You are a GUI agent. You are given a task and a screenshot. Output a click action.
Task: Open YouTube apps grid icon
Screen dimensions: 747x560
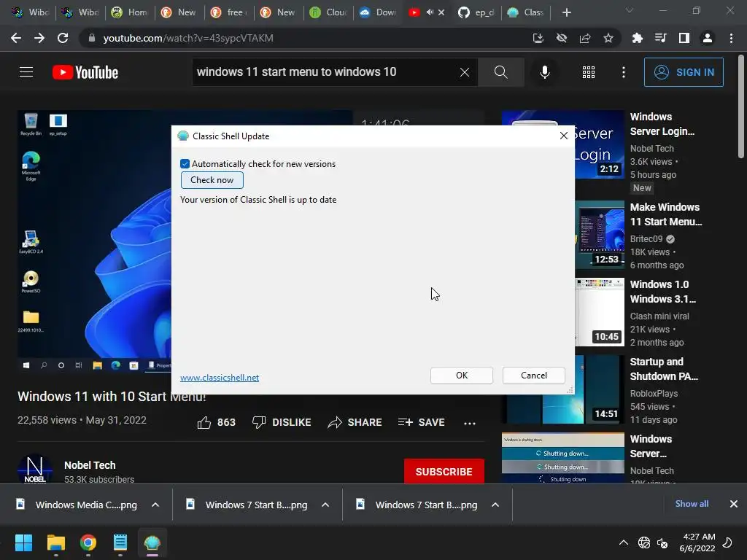click(x=589, y=72)
